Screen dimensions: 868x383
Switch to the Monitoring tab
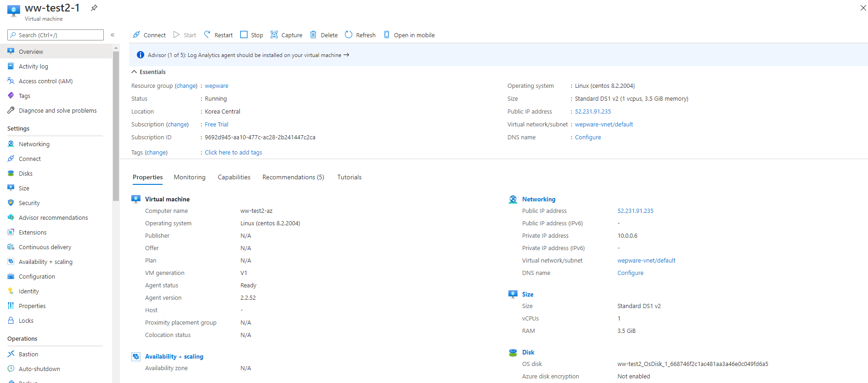pyautogui.click(x=190, y=177)
